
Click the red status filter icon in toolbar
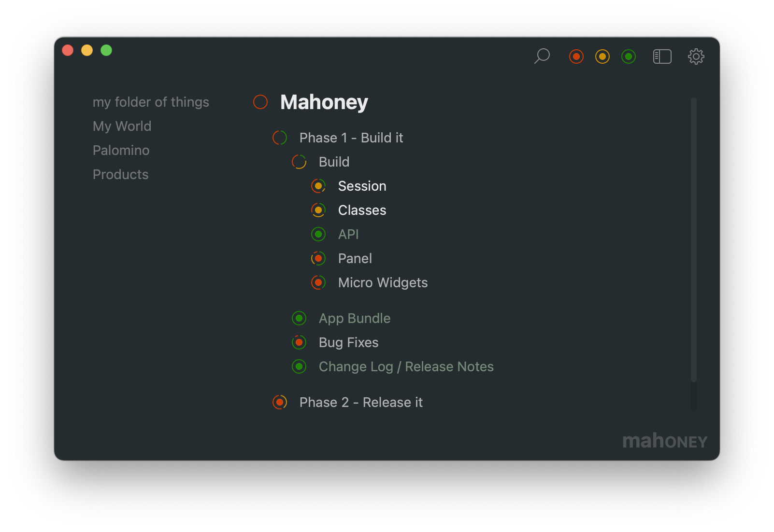click(576, 56)
